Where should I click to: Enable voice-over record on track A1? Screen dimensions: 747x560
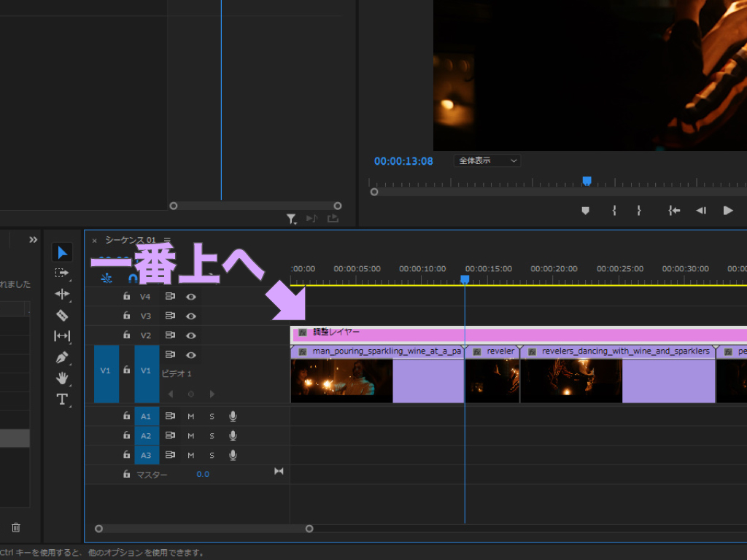pyautogui.click(x=233, y=416)
